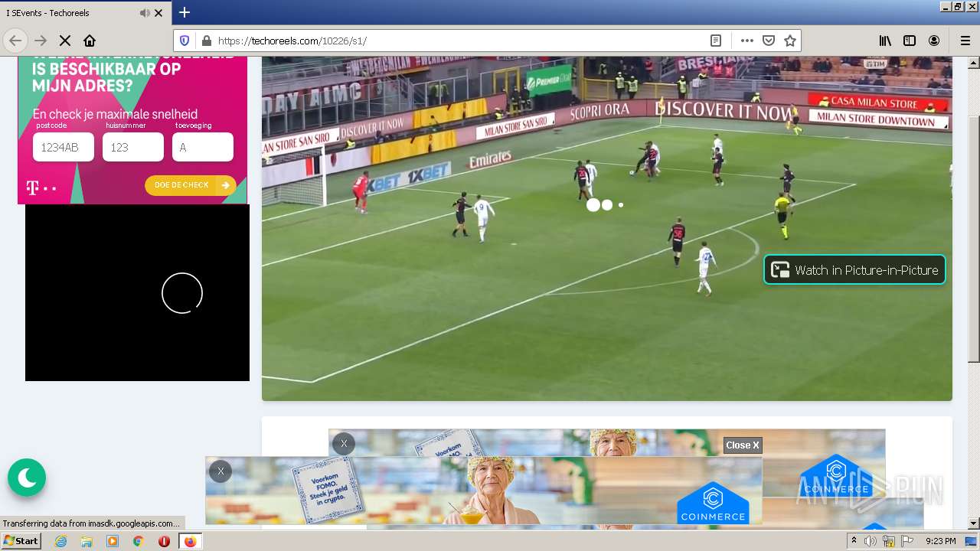Viewport: 980px width, 551px height.
Task: Open the Firefox home page
Action: coord(90,41)
